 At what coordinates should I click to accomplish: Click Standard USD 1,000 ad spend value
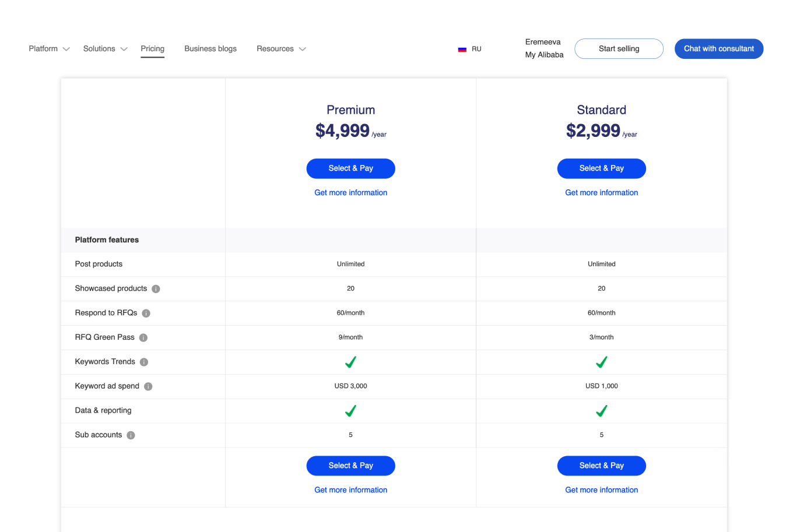pyautogui.click(x=602, y=386)
